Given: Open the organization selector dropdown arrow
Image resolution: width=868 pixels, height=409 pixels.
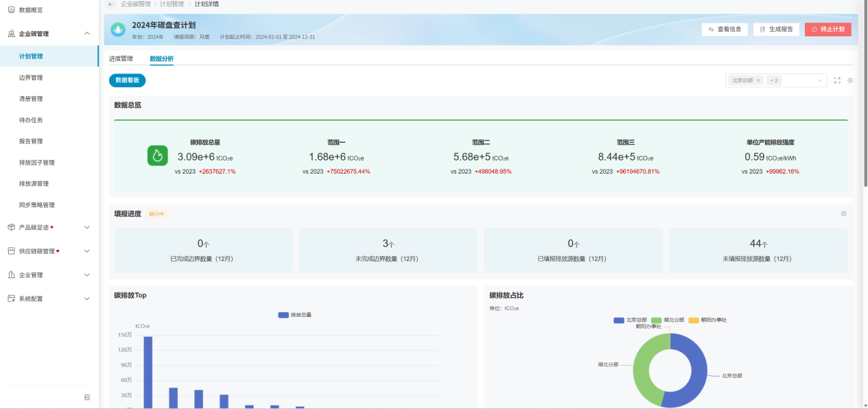Looking at the screenshot, I should (820, 81).
